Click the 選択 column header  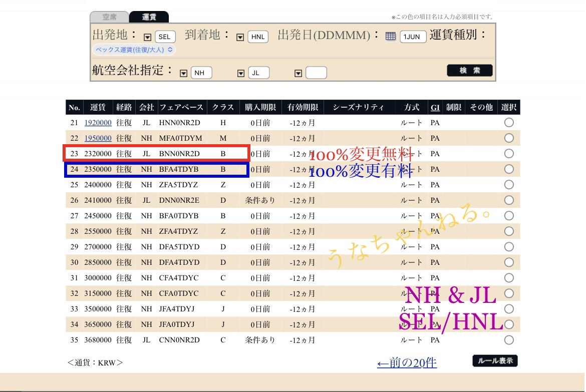point(509,107)
